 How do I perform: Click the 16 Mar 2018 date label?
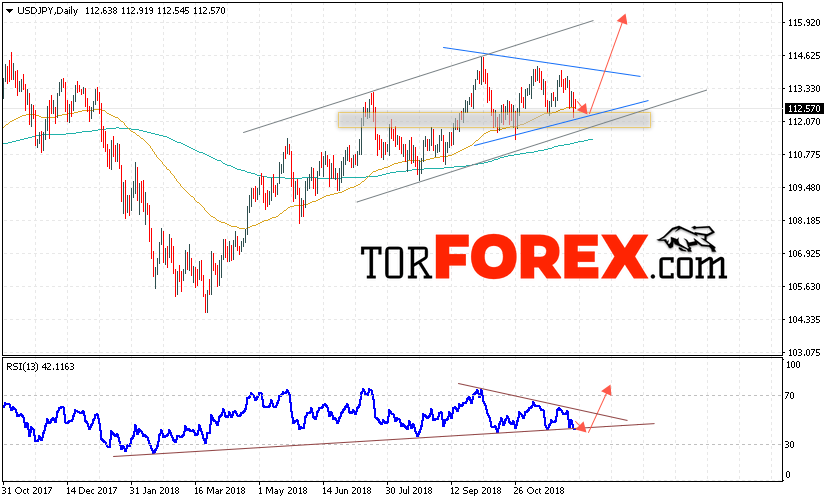click(219, 490)
